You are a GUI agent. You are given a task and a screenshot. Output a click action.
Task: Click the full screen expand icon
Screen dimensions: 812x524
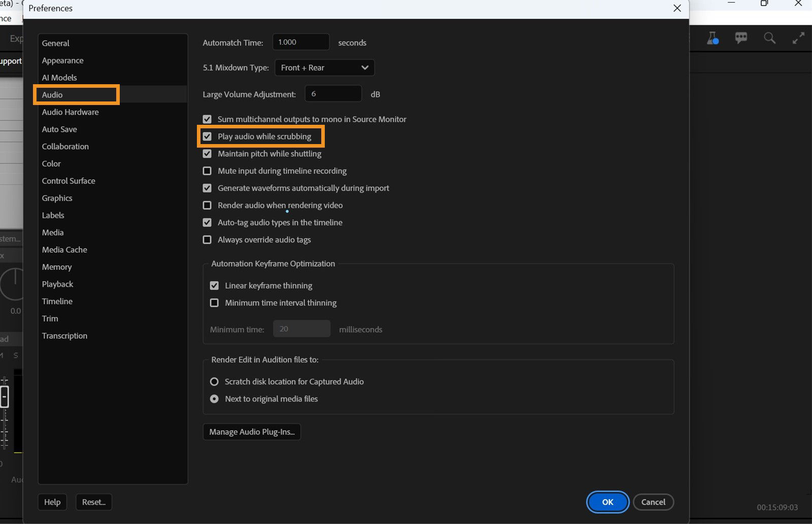pyautogui.click(x=798, y=38)
